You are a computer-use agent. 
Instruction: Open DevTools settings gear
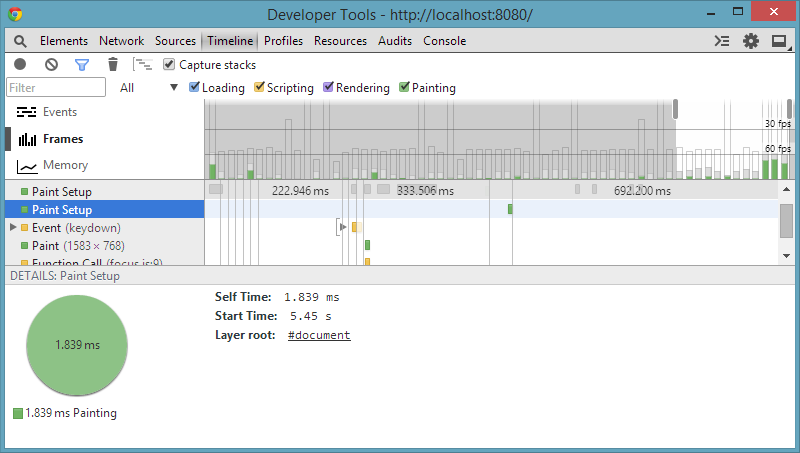tap(751, 41)
